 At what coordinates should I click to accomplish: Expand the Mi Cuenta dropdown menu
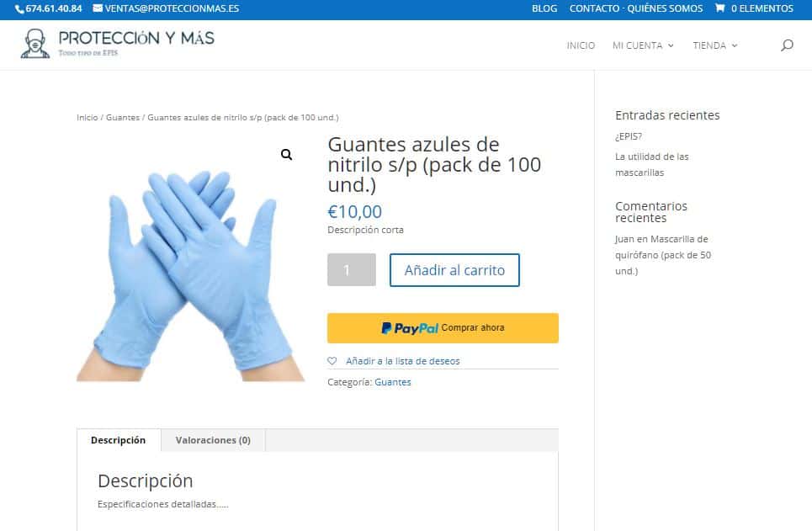(x=643, y=45)
